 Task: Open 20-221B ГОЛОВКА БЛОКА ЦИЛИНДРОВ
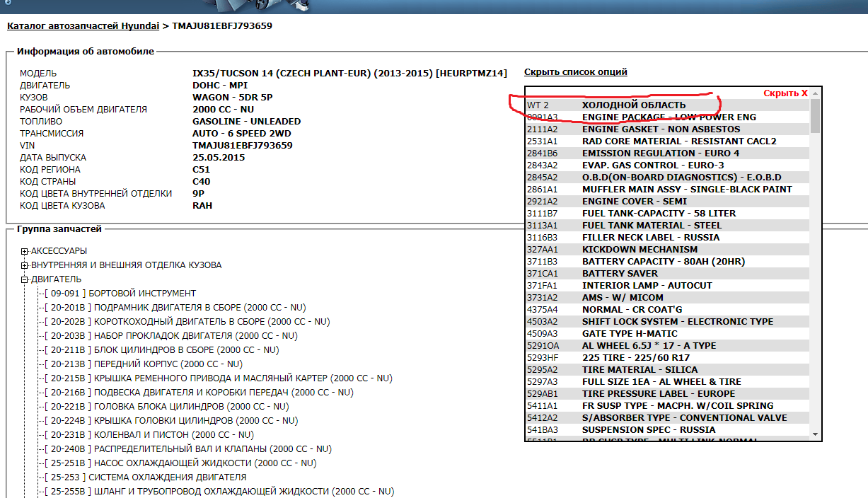(166, 407)
